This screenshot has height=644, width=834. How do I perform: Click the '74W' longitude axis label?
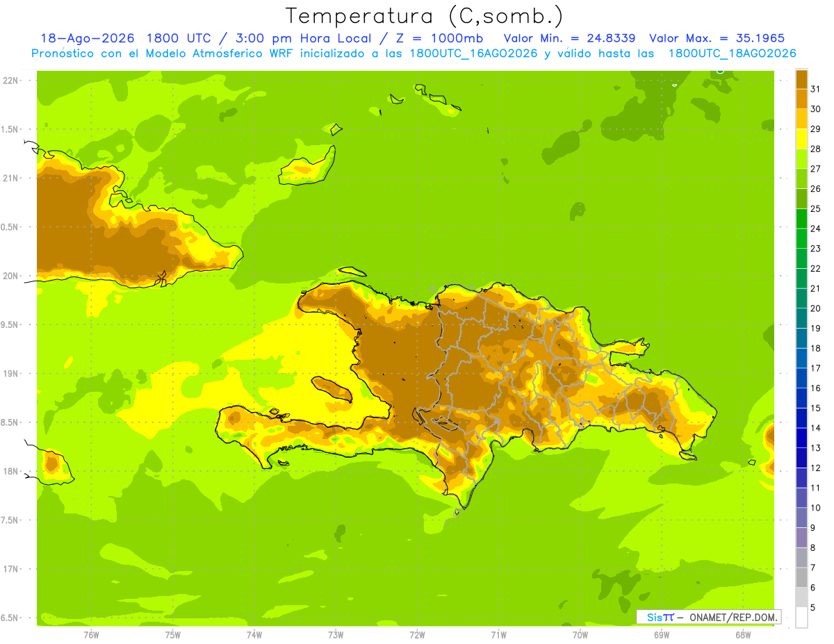[x=254, y=635]
